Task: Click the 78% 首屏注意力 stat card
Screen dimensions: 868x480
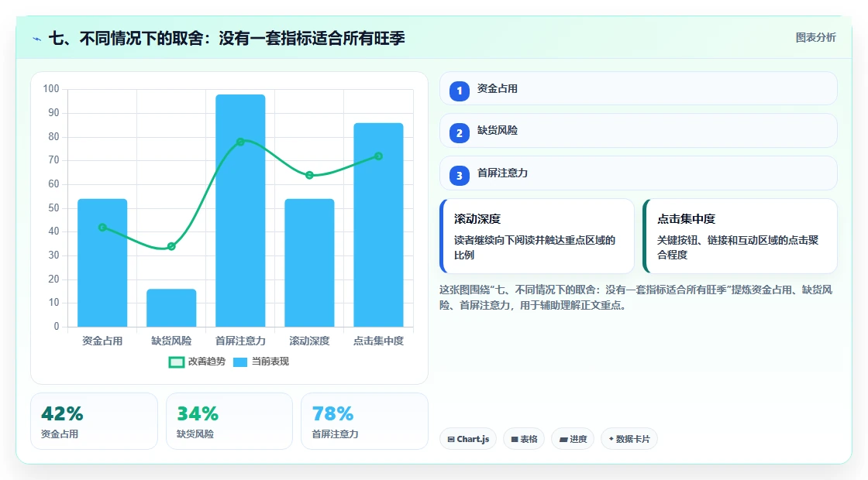Action: pyautogui.click(x=364, y=421)
